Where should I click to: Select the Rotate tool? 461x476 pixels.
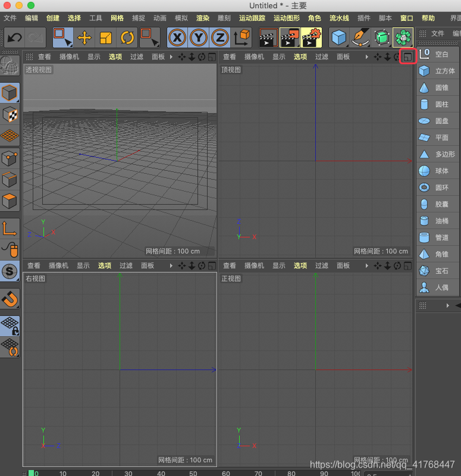[x=127, y=38]
